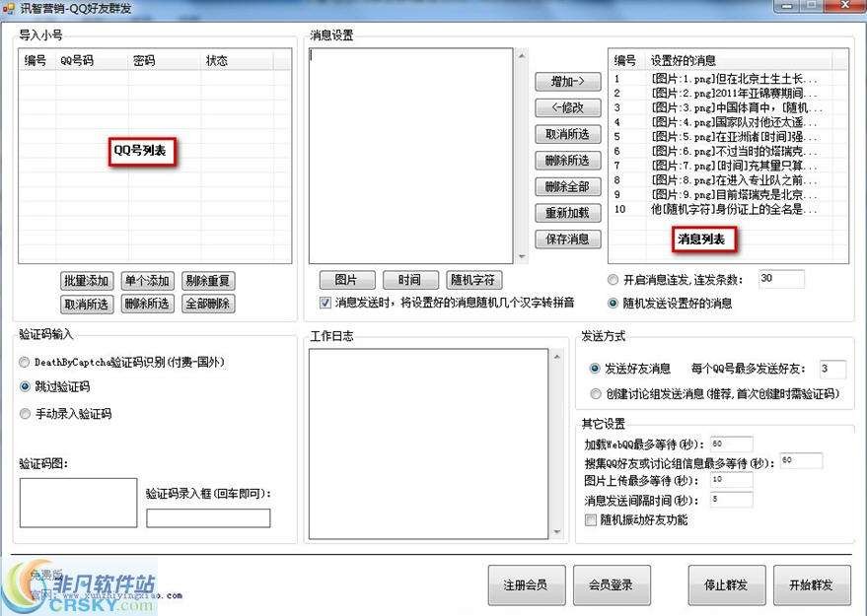This screenshot has width=867, height=616.
Task: Select 开启消息连发 radio option
Action: [x=613, y=280]
